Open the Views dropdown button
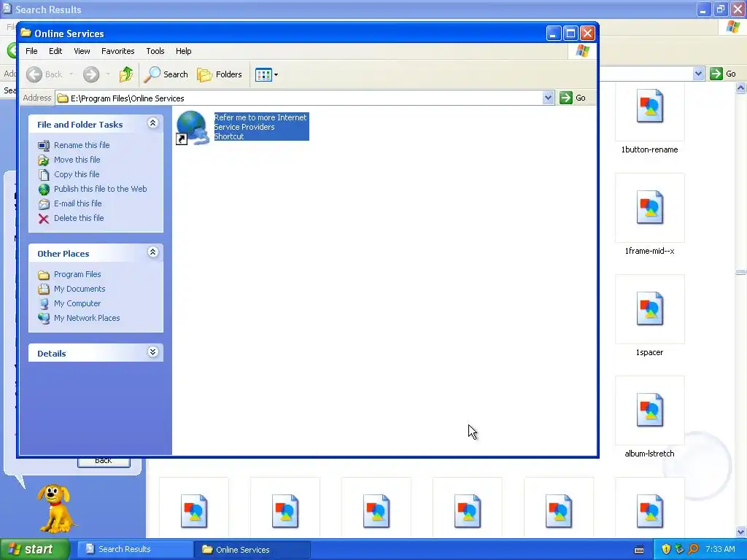 pyautogui.click(x=266, y=74)
